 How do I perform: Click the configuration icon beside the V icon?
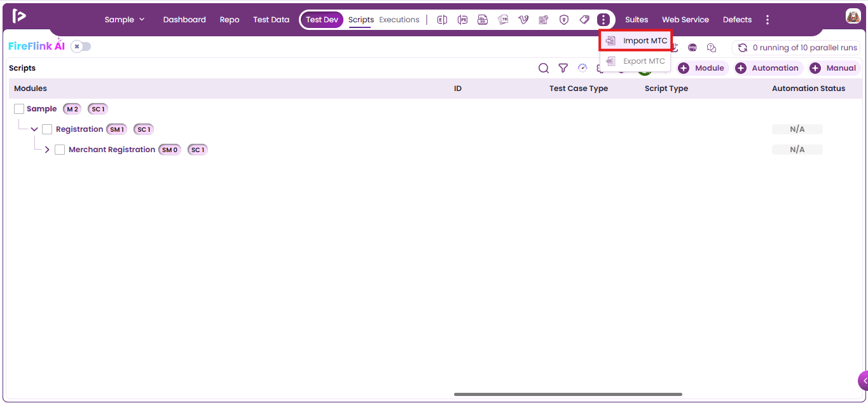(x=544, y=20)
